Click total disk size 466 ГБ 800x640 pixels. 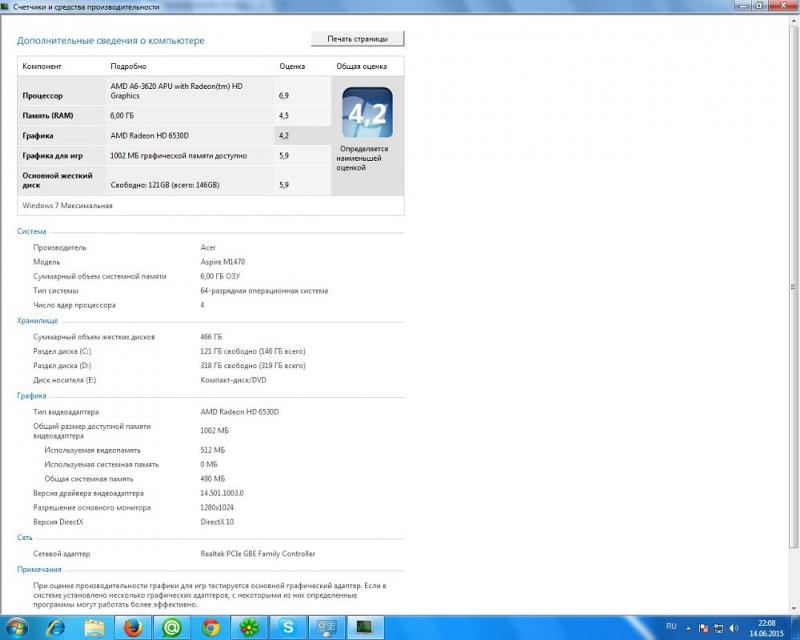click(211, 337)
